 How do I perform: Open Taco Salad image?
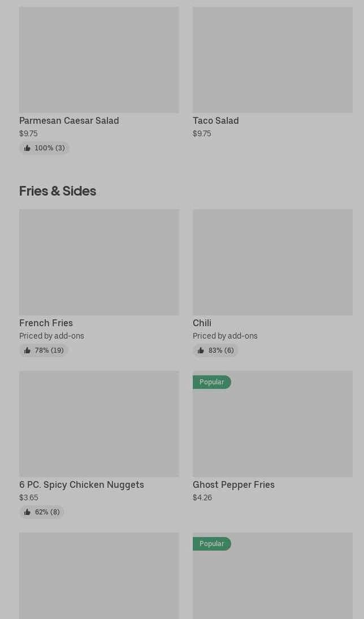(272, 59)
